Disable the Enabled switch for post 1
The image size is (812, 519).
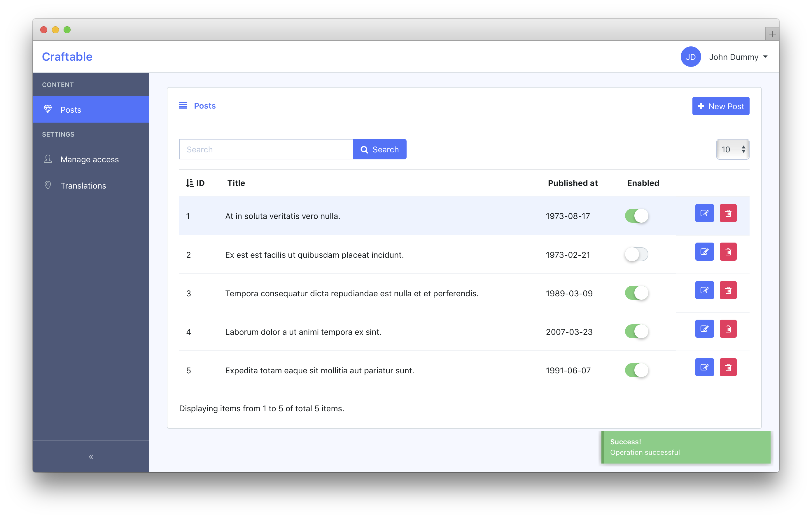point(636,216)
